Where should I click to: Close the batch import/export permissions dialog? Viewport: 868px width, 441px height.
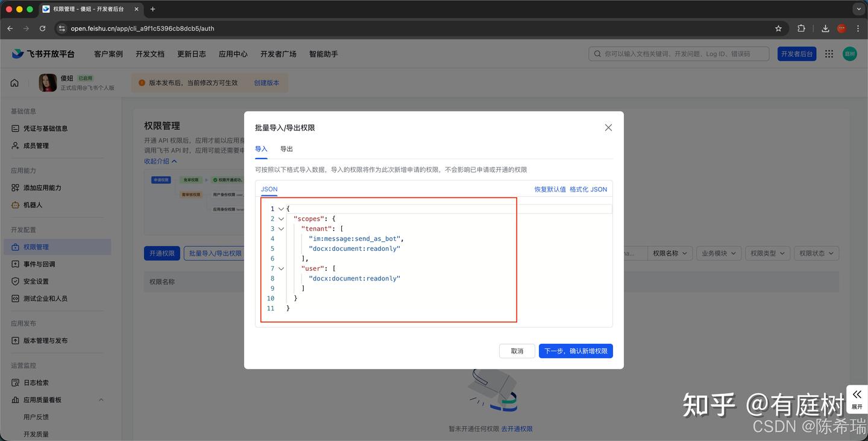point(608,127)
